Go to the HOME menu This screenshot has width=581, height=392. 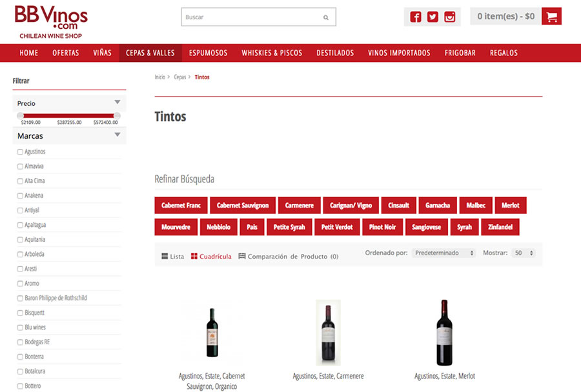[x=29, y=53]
